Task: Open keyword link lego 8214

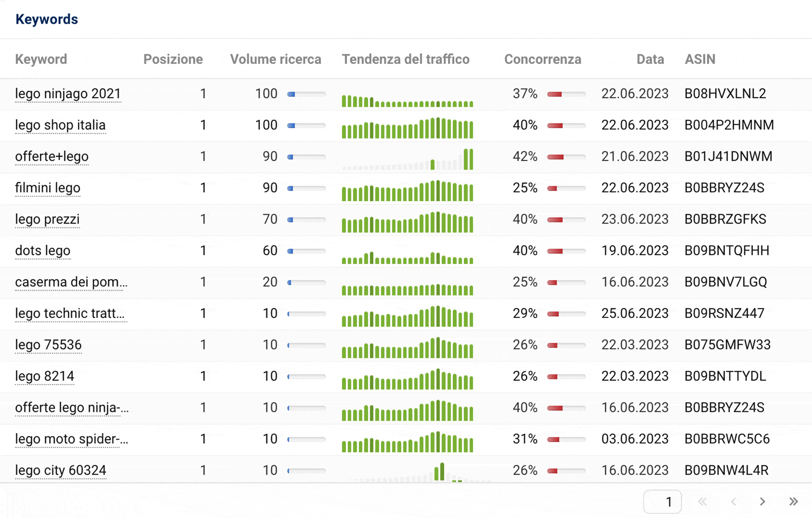Action: 44,376
